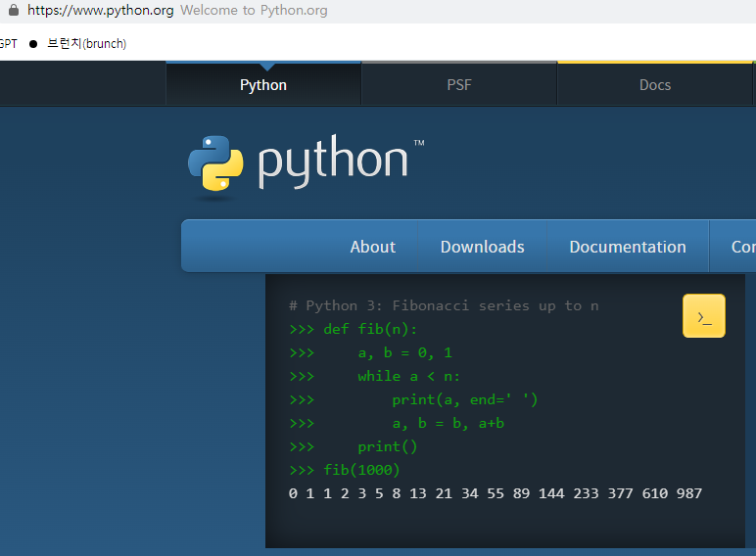The height and width of the screenshot is (556, 756).
Task: Click the Python snake logo
Action: pyautogui.click(x=215, y=163)
